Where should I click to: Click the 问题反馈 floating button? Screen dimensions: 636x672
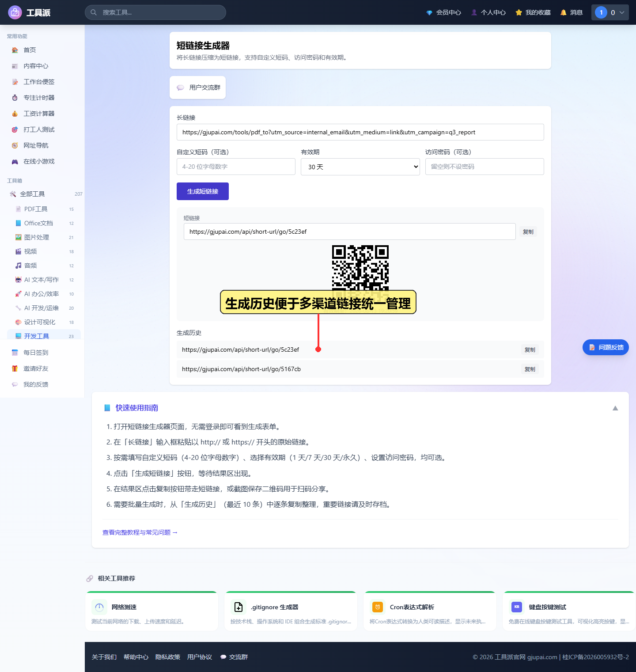pyautogui.click(x=606, y=347)
